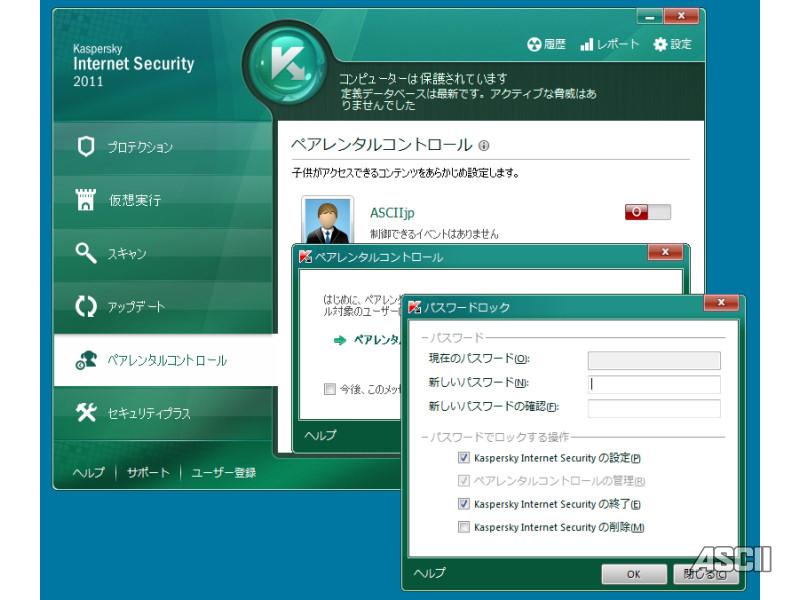Click the ペアレンタ... green link in the parental dialog
Screen dimensions: 800x600
377,340
